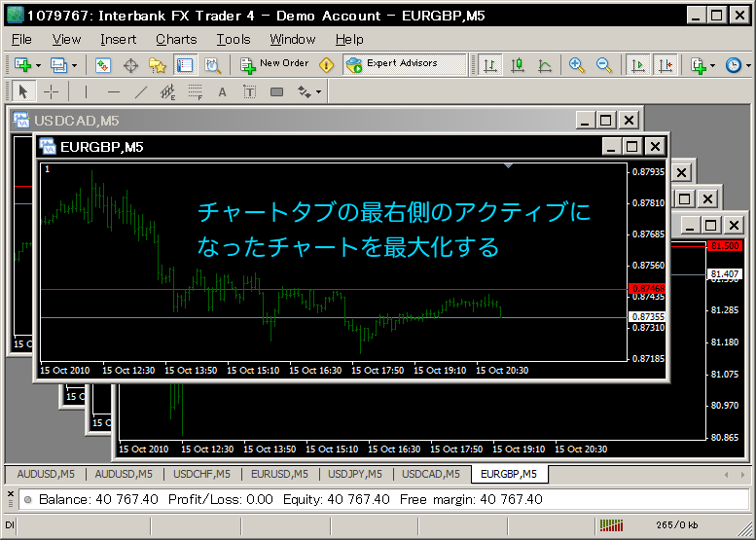756x540 pixels.
Task: Toggle the Navigator folder-star icon
Action: 158,65
